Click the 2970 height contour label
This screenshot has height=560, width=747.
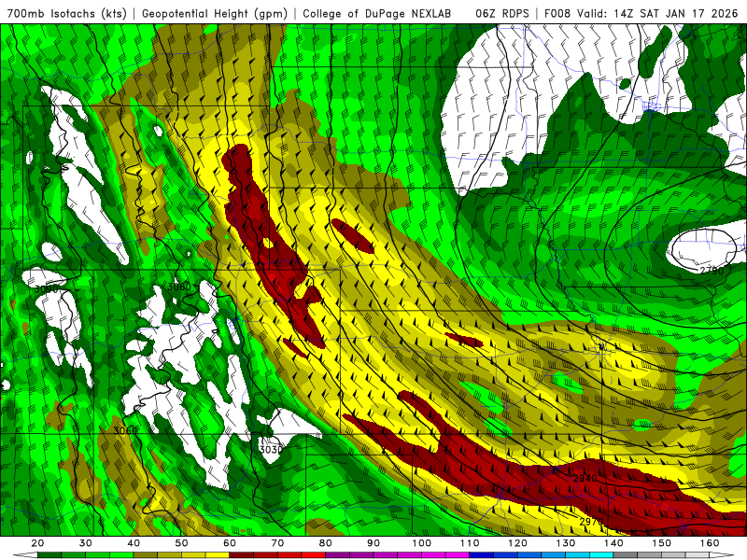point(591,522)
